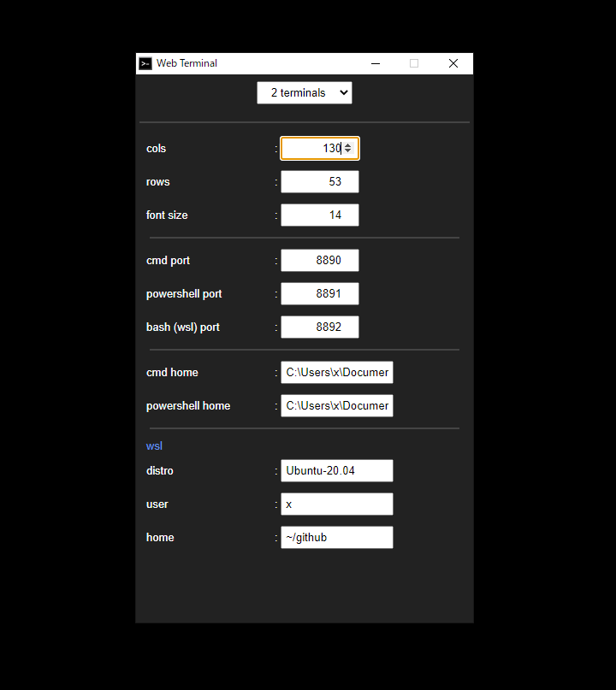Minimize the Web Terminal window

(x=375, y=63)
